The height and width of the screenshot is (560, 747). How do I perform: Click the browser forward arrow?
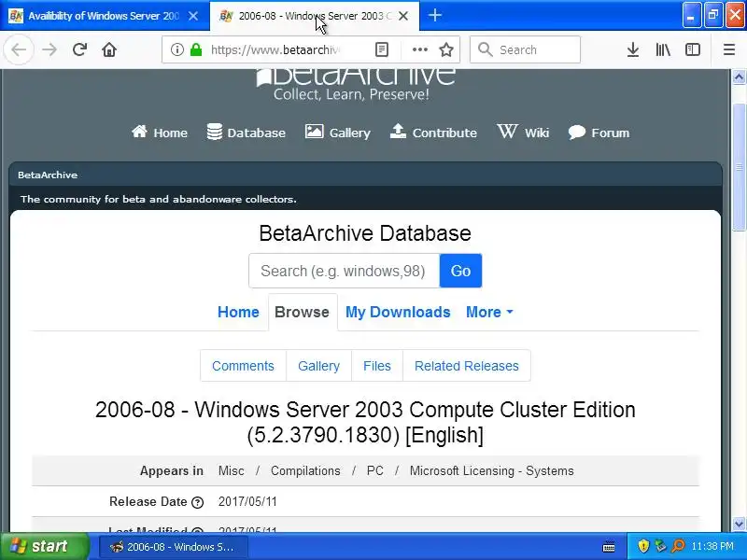[49, 49]
